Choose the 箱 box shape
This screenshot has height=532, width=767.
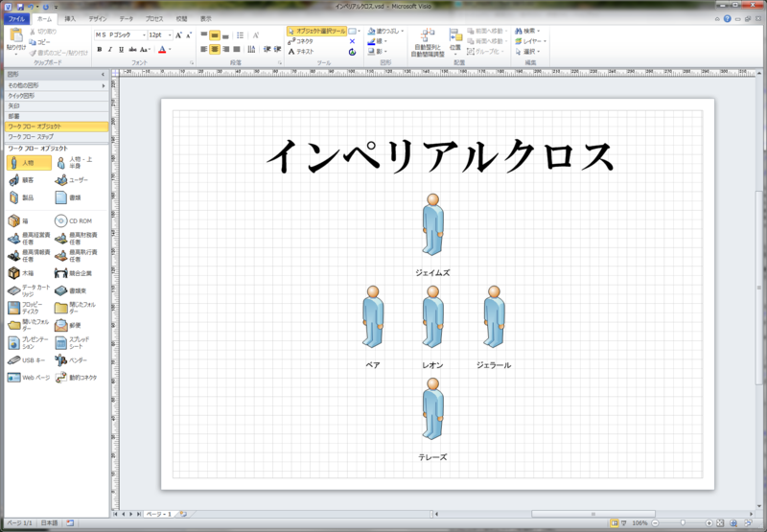[19, 221]
